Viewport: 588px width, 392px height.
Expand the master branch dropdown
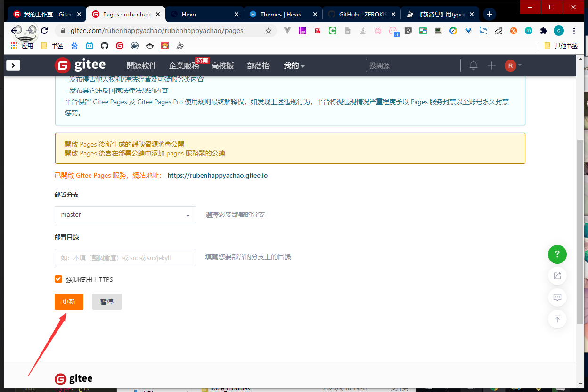[x=125, y=215]
